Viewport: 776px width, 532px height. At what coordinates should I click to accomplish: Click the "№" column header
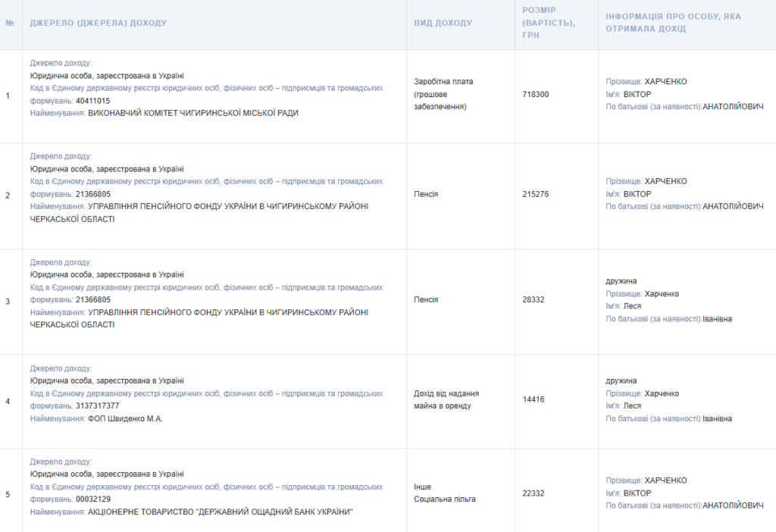10,23
